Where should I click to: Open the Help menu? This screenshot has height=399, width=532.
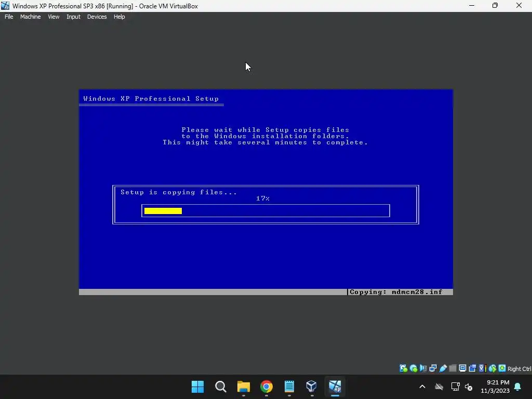[x=119, y=17]
